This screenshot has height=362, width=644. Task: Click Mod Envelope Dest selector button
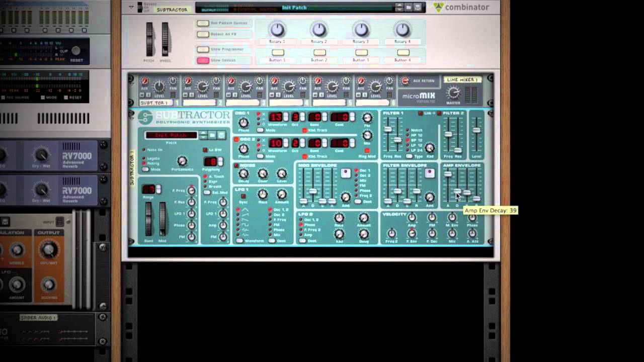(358, 201)
